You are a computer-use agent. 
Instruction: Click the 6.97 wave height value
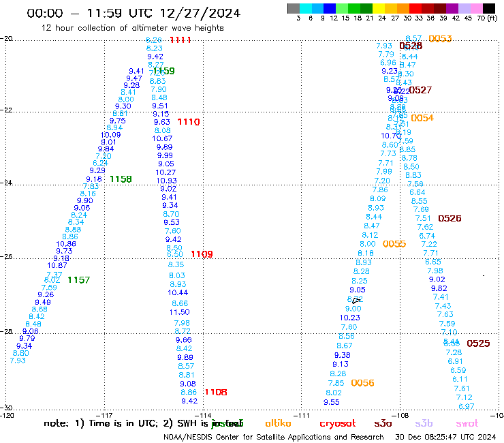coord(467,406)
